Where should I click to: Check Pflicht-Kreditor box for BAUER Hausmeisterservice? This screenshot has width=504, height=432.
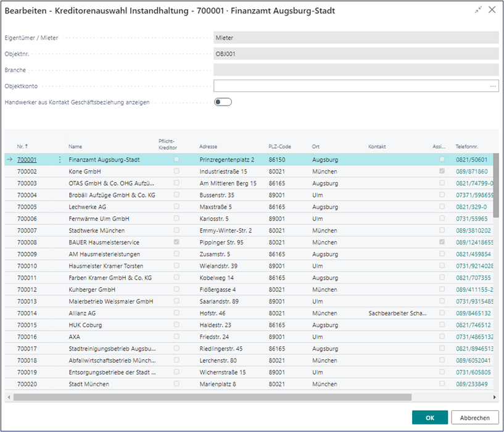click(x=176, y=243)
